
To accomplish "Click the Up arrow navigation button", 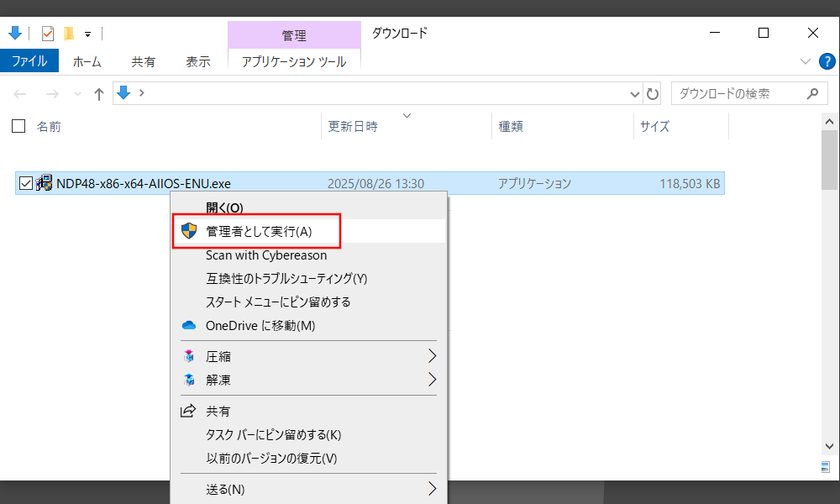I will [x=99, y=94].
